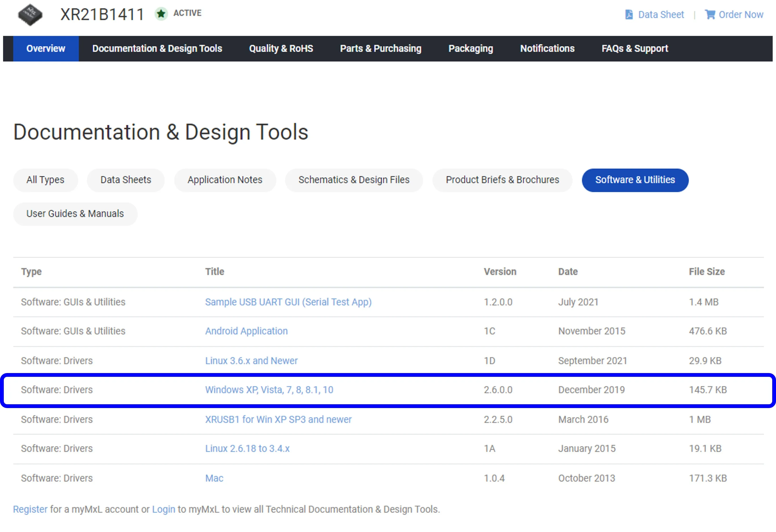Image resolution: width=776 pixels, height=532 pixels.
Task: Show only Application Notes
Action: 225,180
